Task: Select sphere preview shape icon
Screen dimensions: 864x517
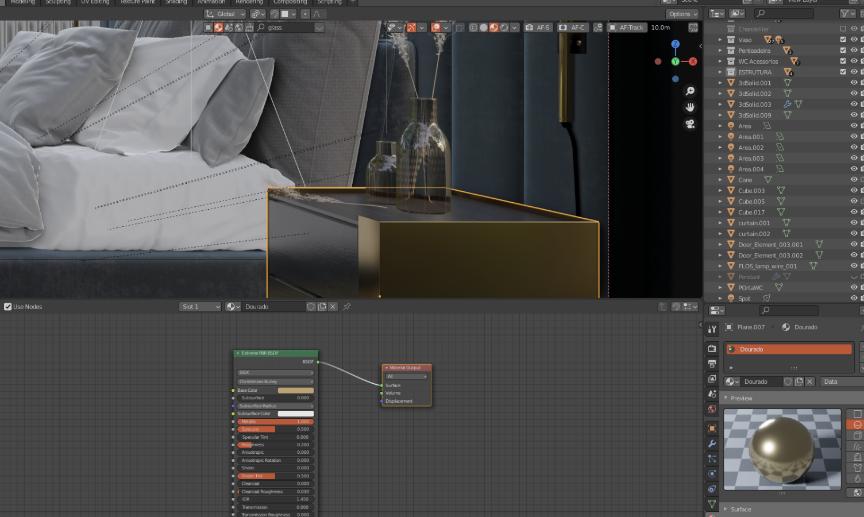Action: point(855,424)
